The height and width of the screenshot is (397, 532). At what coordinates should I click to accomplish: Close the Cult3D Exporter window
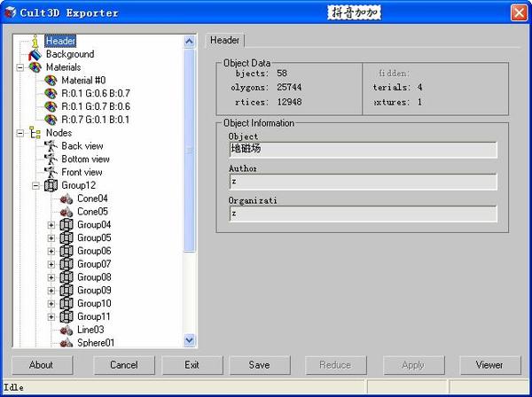[519, 13]
